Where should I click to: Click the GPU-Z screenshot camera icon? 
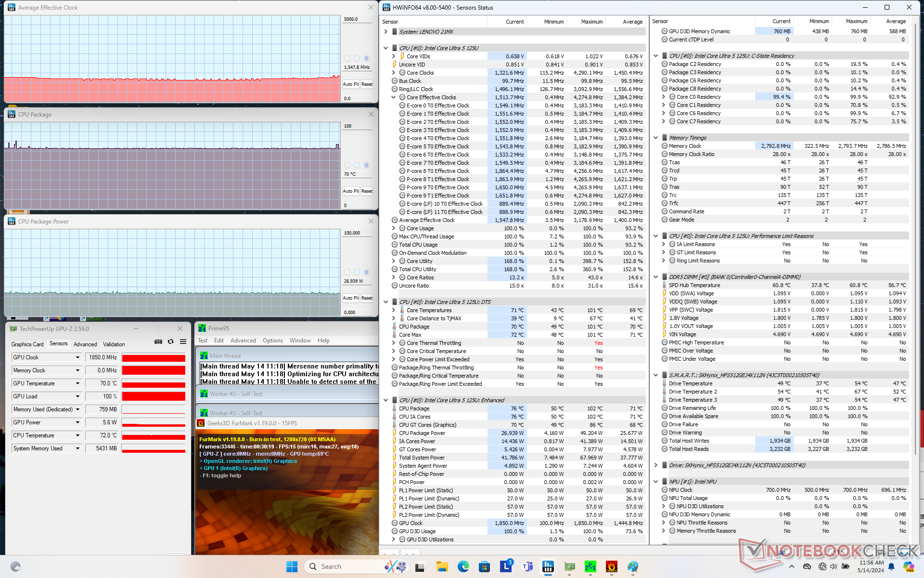tap(158, 342)
